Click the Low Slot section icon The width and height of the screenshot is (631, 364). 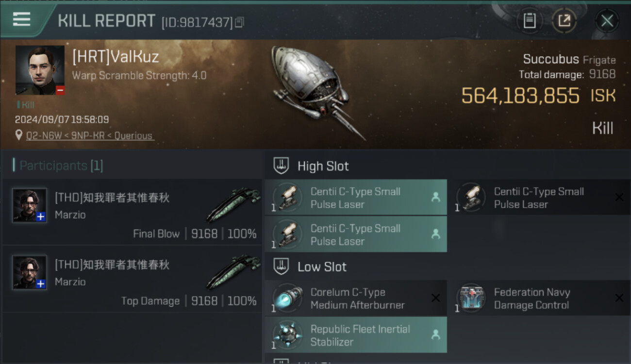click(282, 266)
